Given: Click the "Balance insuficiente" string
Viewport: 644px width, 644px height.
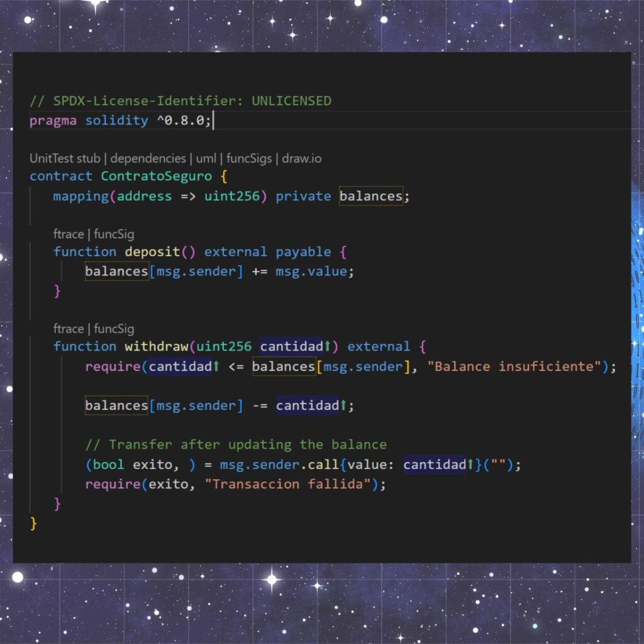Looking at the screenshot, I should [514, 366].
